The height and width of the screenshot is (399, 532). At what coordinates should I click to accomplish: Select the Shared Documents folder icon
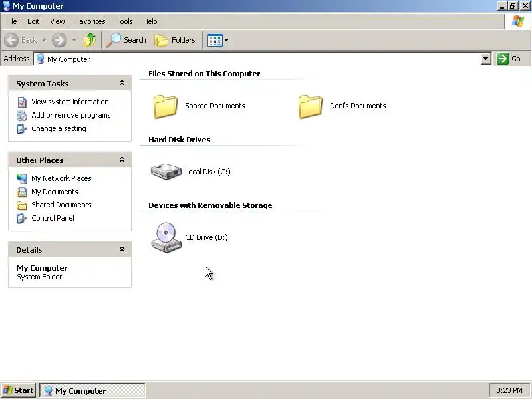166,106
